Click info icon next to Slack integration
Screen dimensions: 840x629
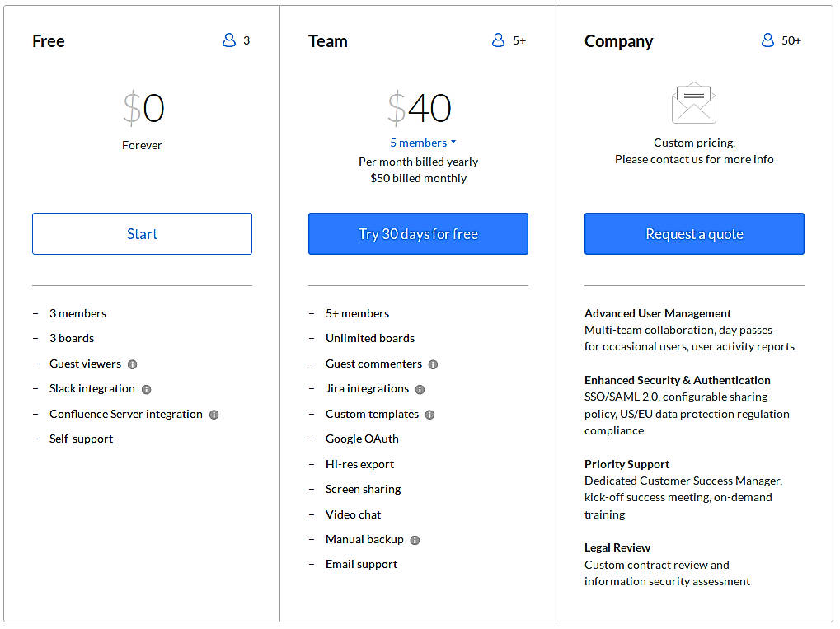(x=146, y=389)
